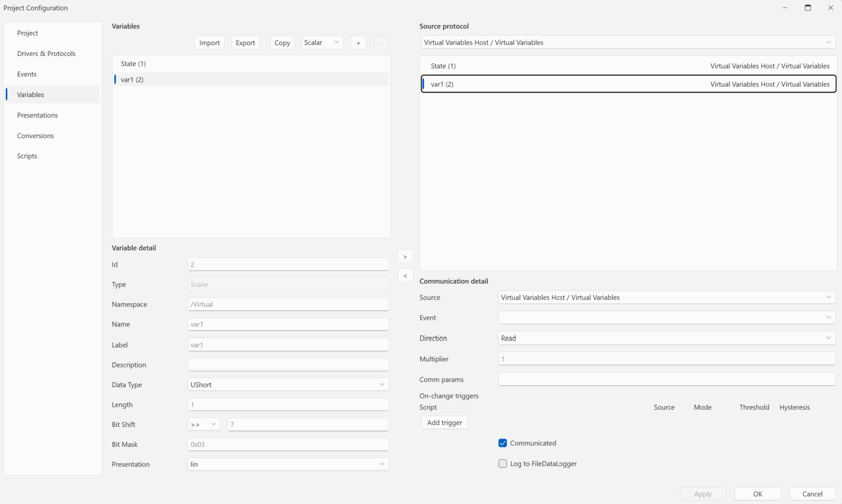The height and width of the screenshot is (504, 842).
Task: Select var1 (2) row in Source protocol list
Action: click(x=628, y=84)
